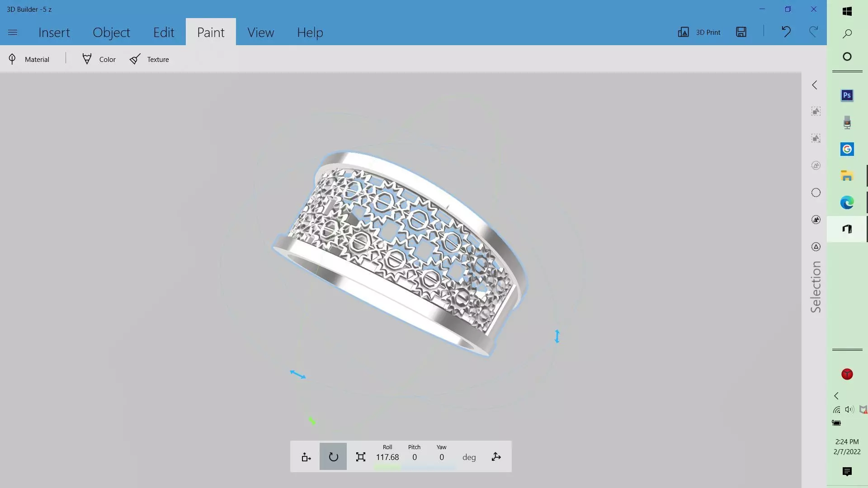
Task: Switch to the Object tab
Action: click(111, 33)
